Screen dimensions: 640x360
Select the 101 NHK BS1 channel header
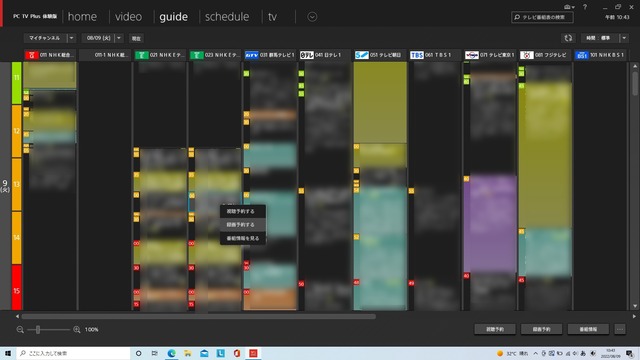point(600,55)
